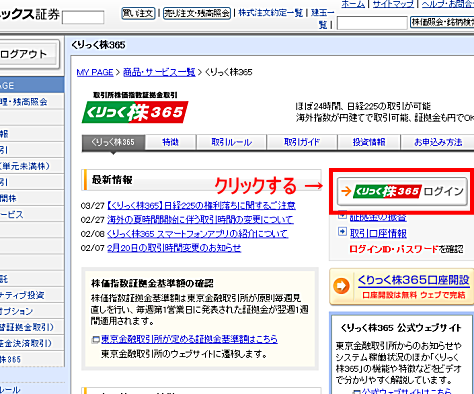Open 取引口座情報 link
This screenshot has height=394, width=474.
[378, 233]
